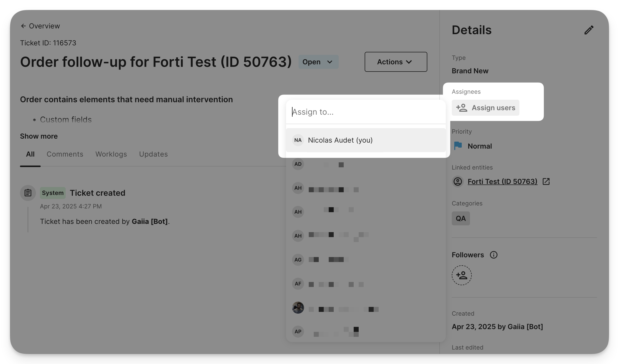Click the Normal priority value
This screenshot has height=364, width=619.
tap(480, 146)
